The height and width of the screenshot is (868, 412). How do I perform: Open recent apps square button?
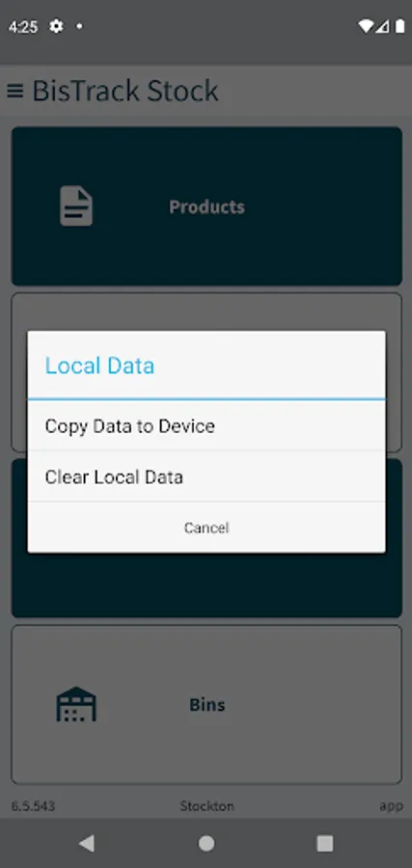pos(324,843)
